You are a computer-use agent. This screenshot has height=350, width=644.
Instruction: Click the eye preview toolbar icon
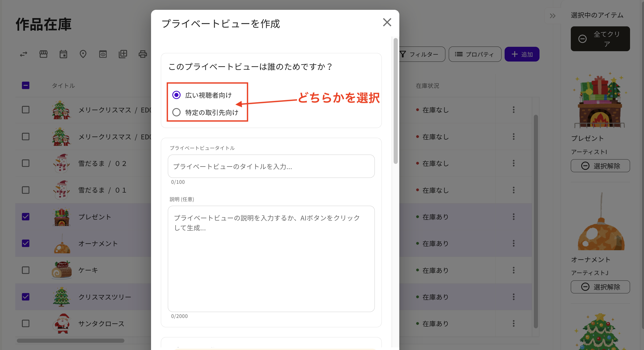pos(103,54)
